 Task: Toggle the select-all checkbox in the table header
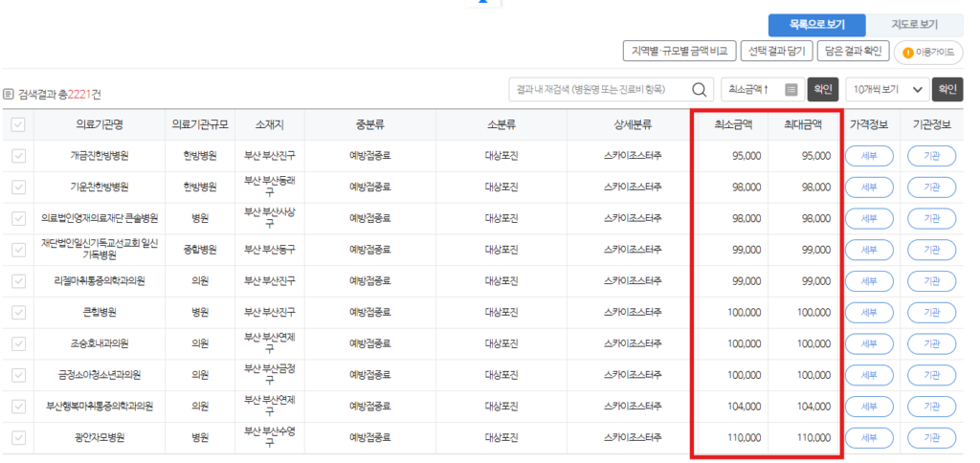[18, 125]
